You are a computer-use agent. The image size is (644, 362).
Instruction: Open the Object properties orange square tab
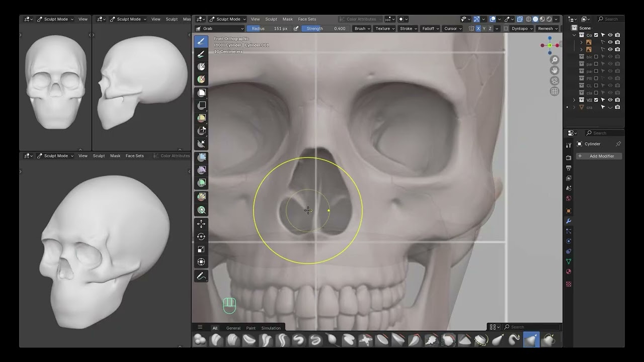569,211
